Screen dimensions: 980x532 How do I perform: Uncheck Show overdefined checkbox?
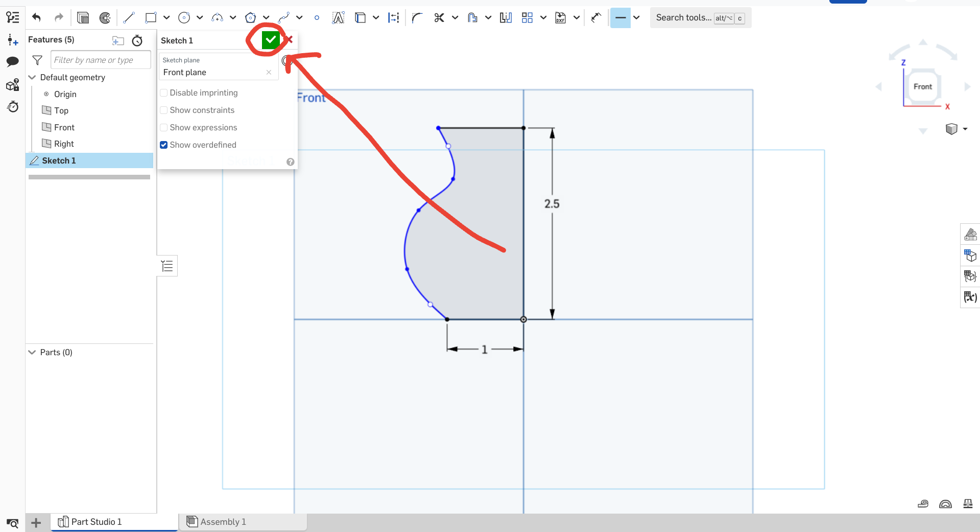[x=163, y=145]
